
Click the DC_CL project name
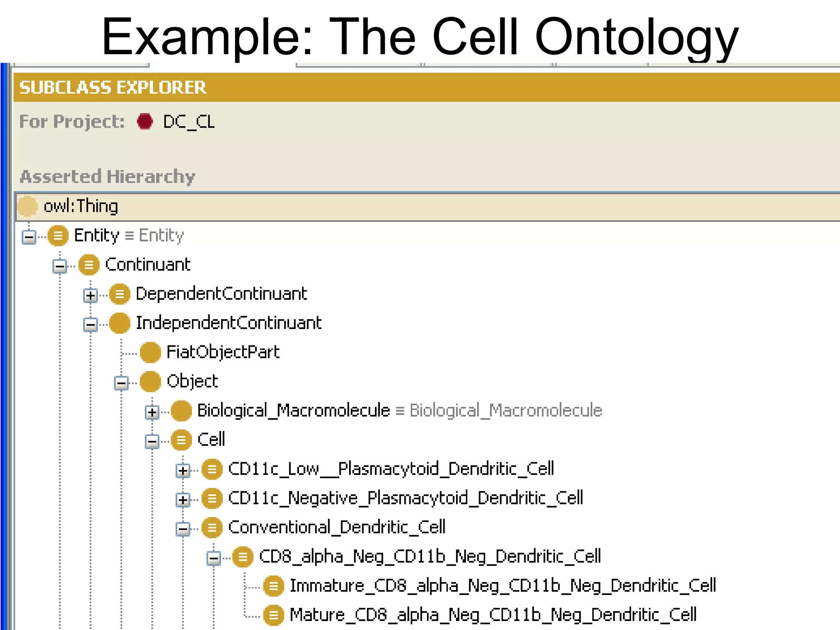tap(189, 121)
